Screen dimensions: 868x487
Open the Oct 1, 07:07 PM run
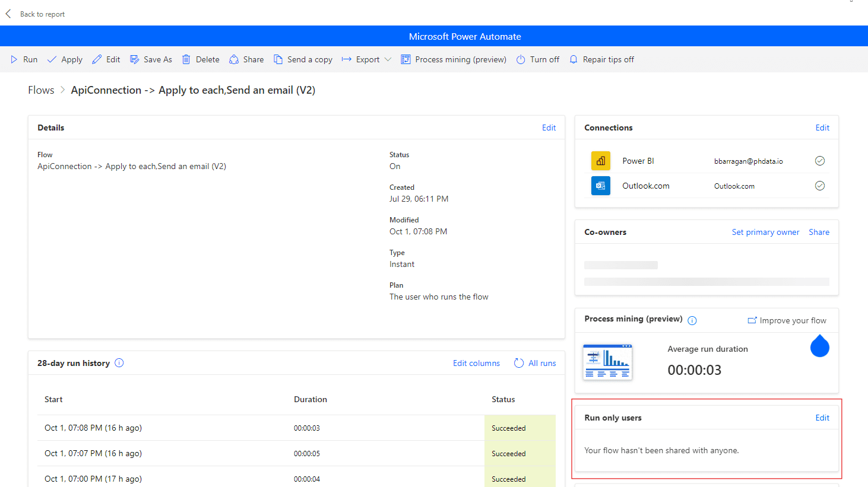click(x=93, y=453)
